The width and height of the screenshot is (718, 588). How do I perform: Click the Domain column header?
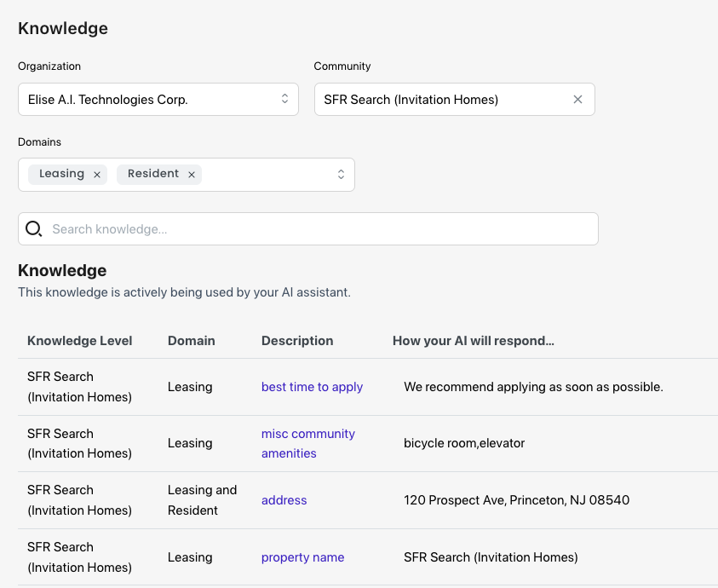pyautogui.click(x=192, y=341)
